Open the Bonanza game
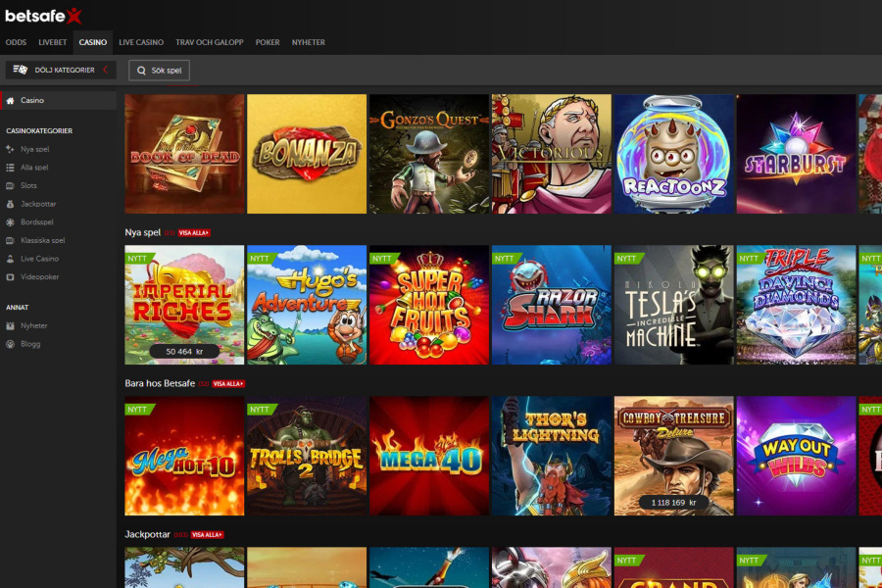Viewport: 882px width, 588px height. (x=307, y=154)
